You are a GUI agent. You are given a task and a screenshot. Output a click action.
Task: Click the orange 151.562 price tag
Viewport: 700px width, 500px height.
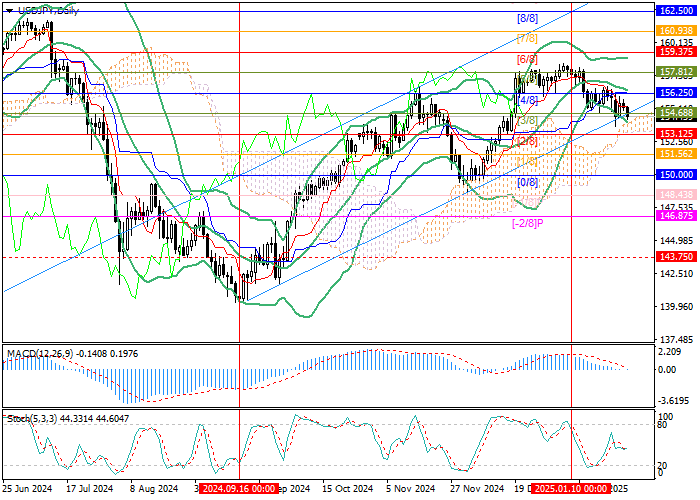coord(675,154)
